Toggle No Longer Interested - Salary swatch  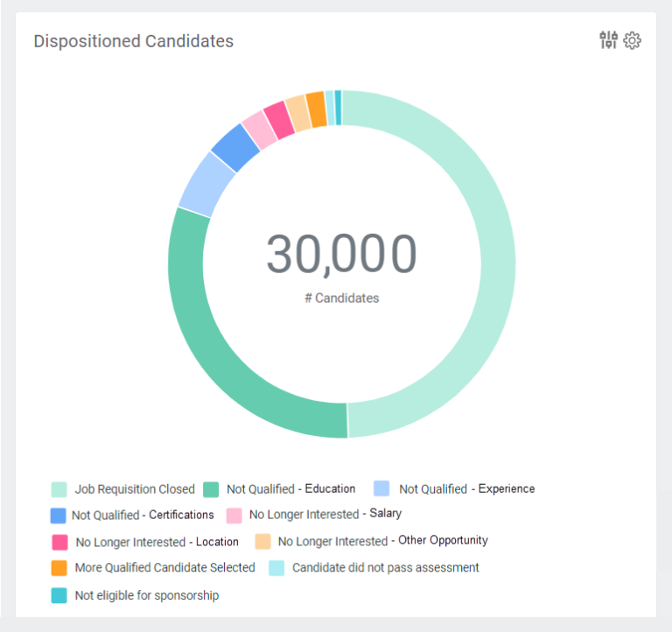pos(234,516)
